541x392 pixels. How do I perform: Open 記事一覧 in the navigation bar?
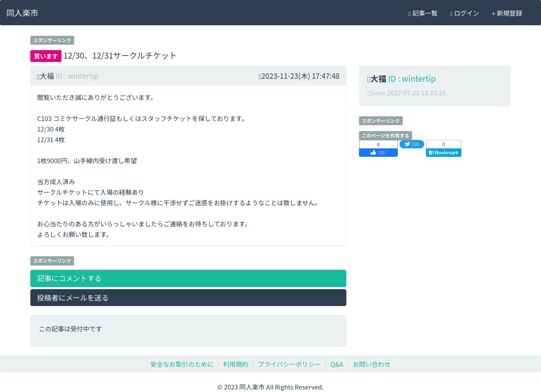pyautogui.click(x=423, y=13)
